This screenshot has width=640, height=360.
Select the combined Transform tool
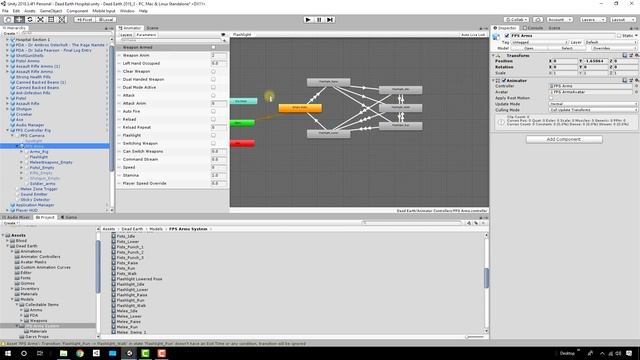coord(62,20)
